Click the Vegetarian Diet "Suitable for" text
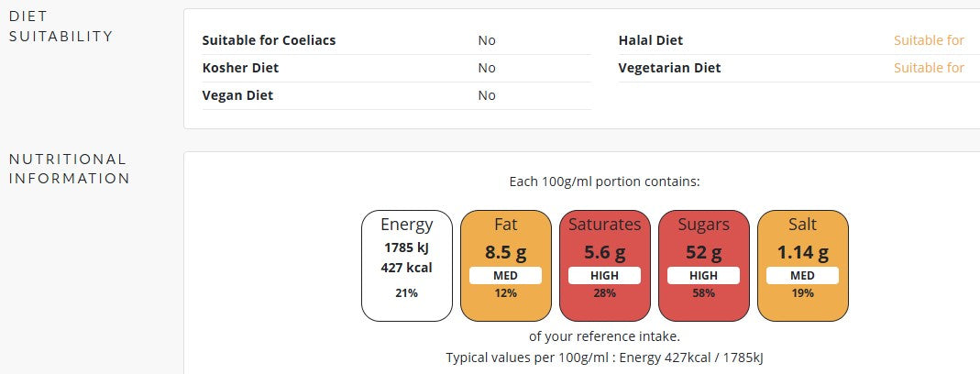Image resolution: width=980 pixels, height=374 pixels. 929,68
